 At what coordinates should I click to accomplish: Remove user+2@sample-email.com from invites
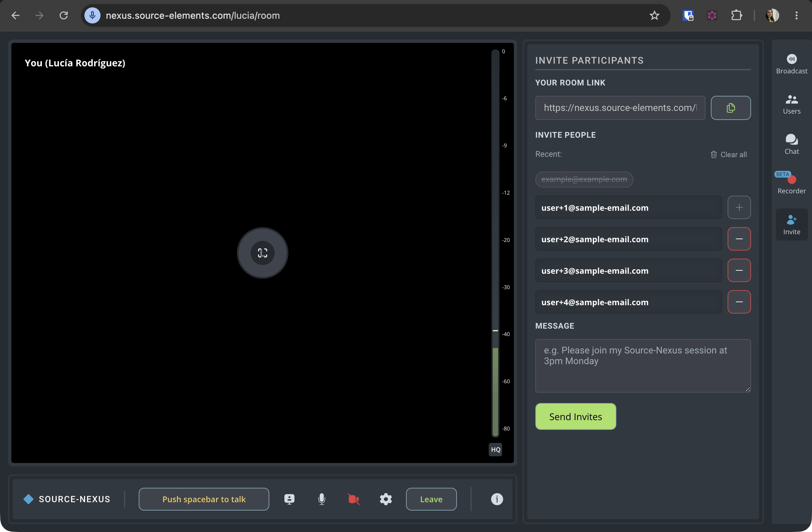tap(739, 239)
